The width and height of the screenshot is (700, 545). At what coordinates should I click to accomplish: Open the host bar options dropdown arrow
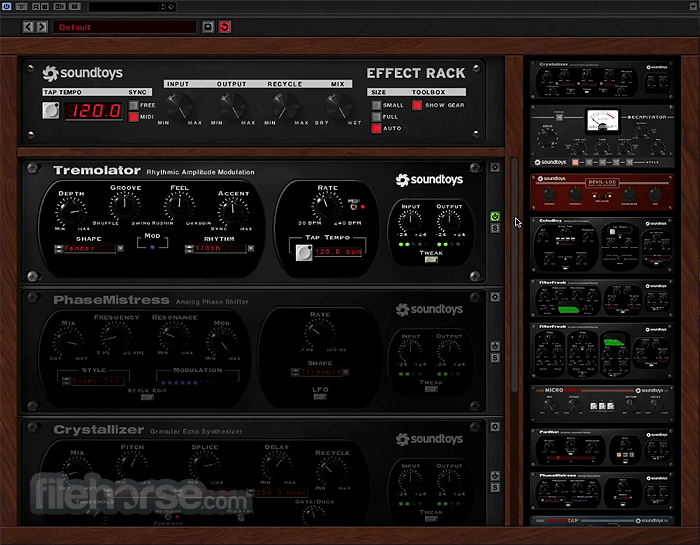(692, 6)
